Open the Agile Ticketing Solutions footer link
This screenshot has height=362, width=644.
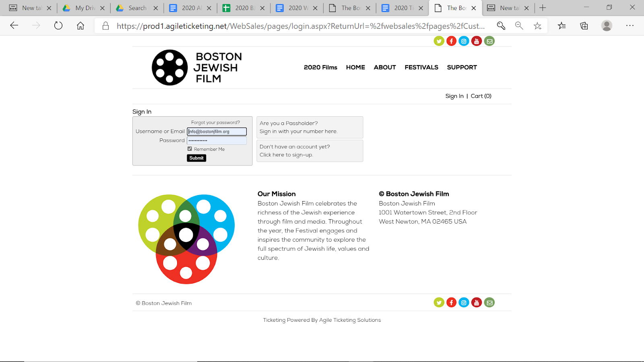[x=350, y=320]
